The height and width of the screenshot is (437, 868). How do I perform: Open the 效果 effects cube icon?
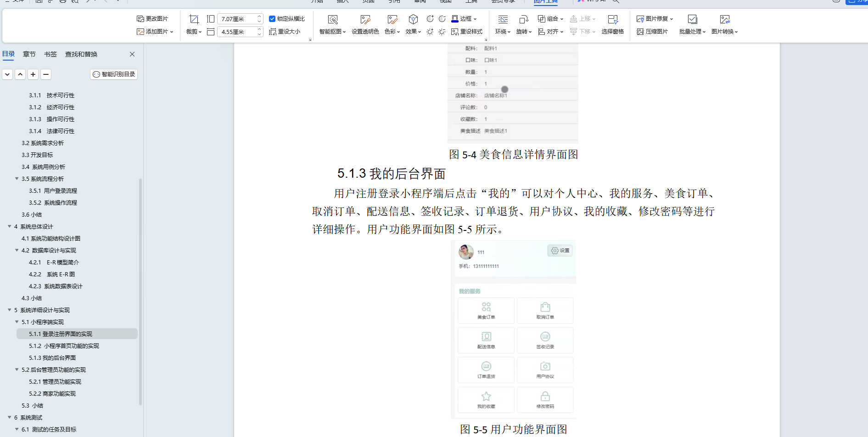(413, 19)
